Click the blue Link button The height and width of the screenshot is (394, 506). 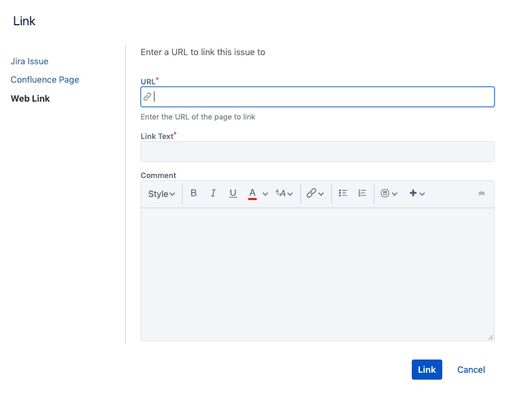427,369
